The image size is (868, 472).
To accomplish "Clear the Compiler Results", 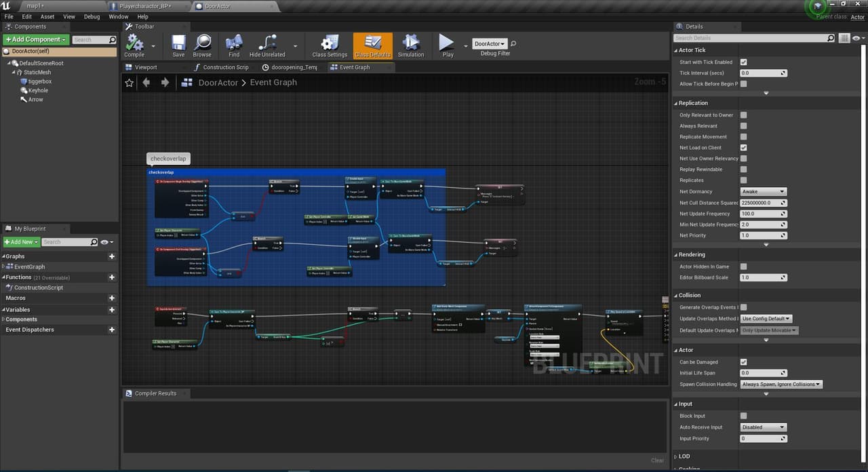I will [657, 460].
